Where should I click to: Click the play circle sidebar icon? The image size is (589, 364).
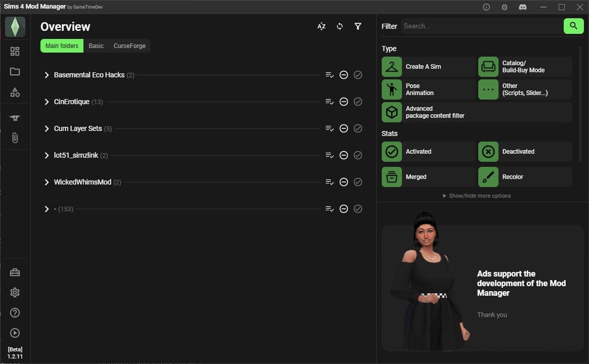(x=15, y=333)
